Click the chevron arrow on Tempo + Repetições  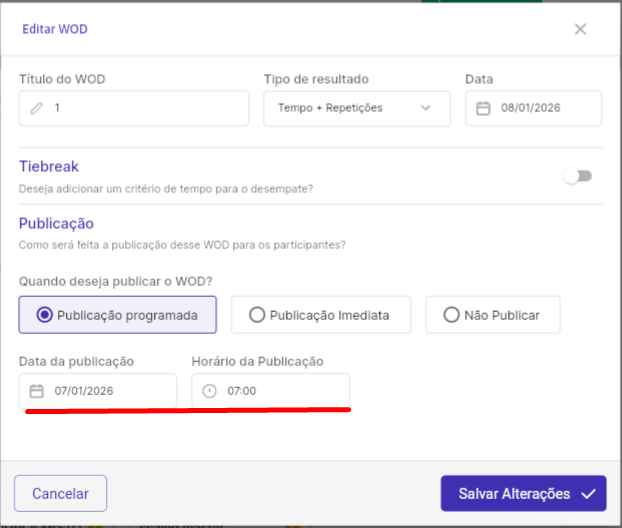(425, 108)
